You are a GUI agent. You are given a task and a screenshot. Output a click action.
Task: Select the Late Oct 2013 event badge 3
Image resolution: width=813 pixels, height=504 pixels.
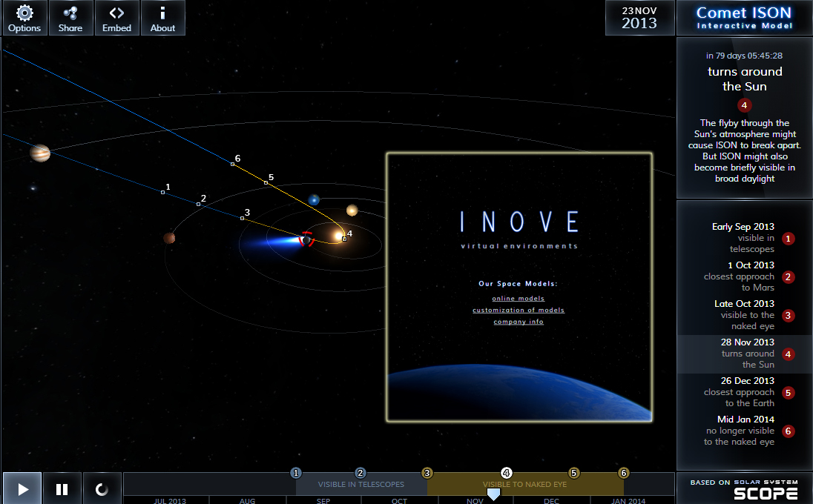click(x=788, y=316)
